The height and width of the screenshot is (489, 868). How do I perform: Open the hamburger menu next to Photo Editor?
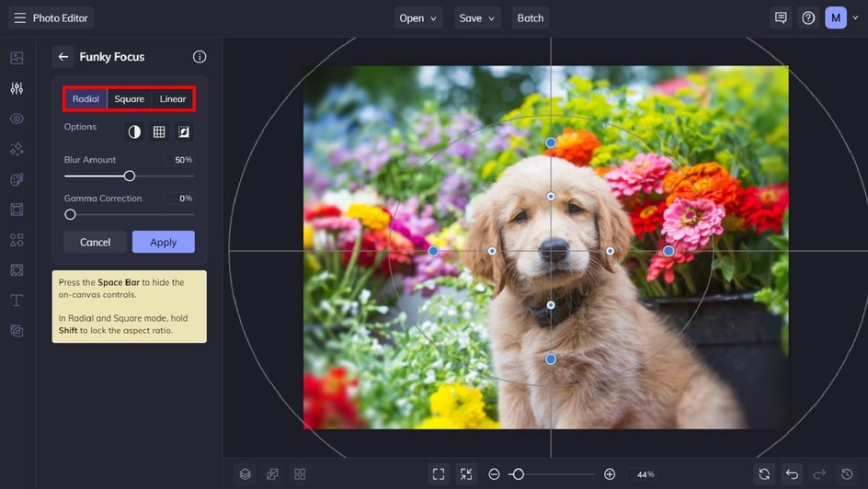pos(19,18)
